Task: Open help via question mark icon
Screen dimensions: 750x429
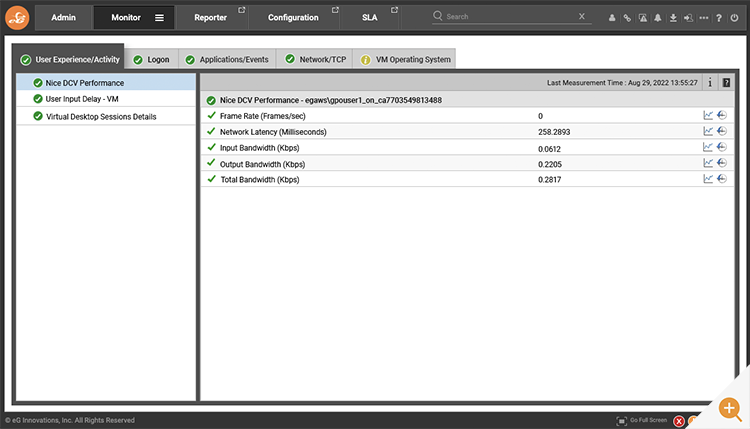Action: pos(719,18)
